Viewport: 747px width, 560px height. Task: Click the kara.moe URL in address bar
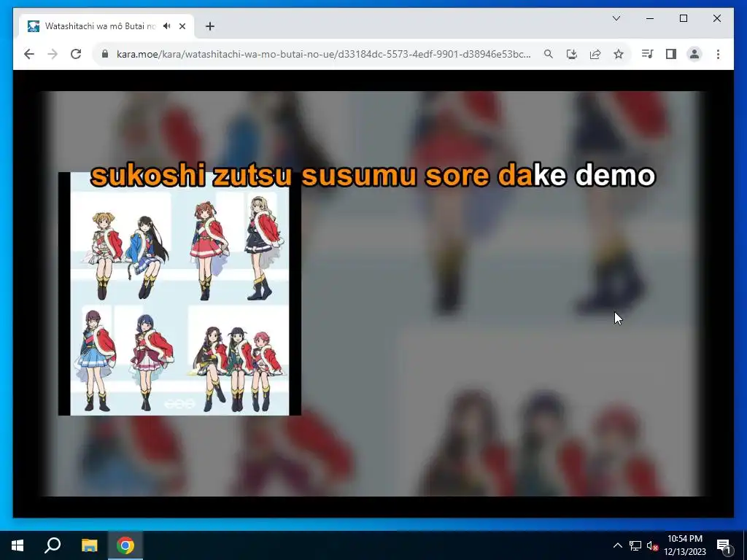[323, 54]
